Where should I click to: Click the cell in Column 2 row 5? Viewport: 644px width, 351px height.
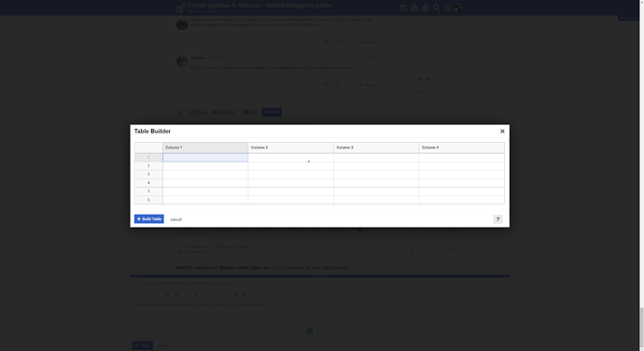291,191
